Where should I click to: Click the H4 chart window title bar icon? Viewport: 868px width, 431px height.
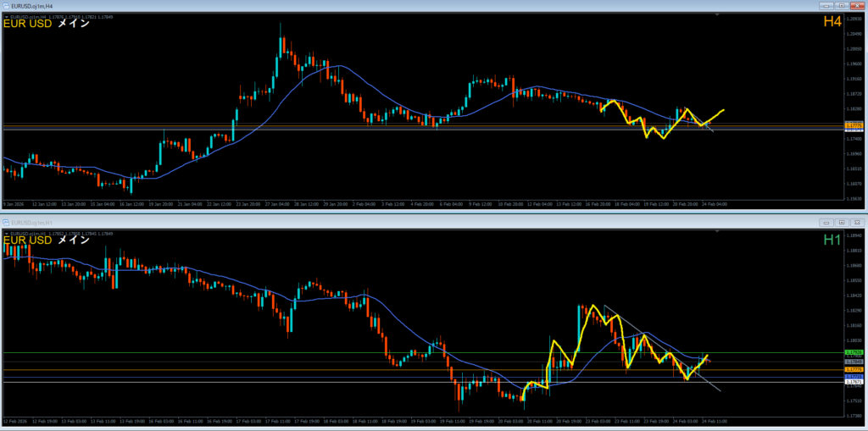[6, 6]
